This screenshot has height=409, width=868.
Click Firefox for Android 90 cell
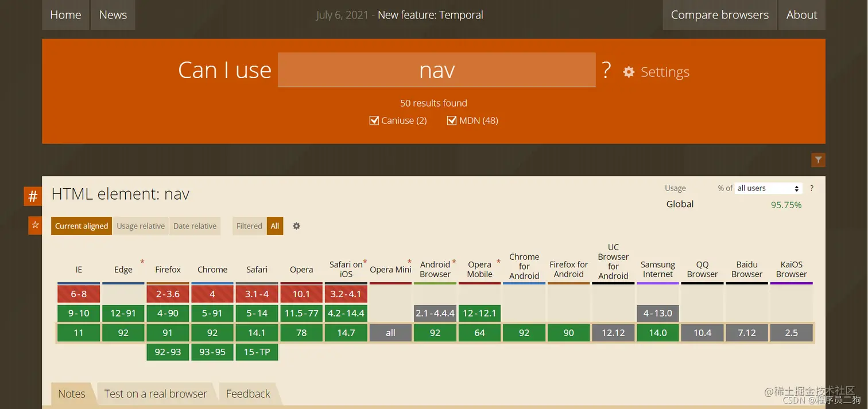(569, 333)
